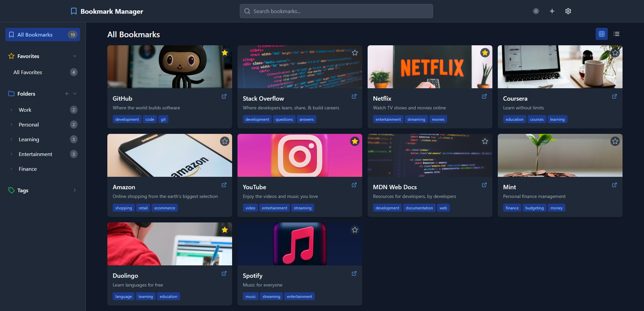Open All Favorites list
644x311 pixels.
pyautogui.click(x=43, y=72)
